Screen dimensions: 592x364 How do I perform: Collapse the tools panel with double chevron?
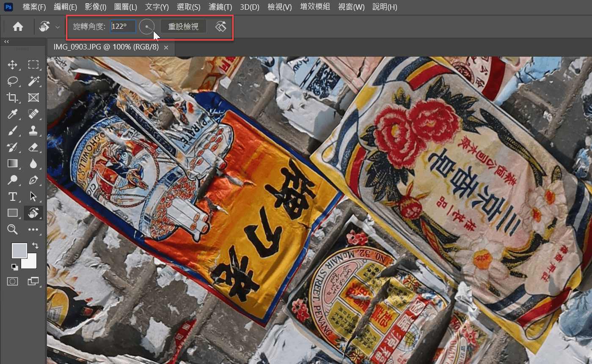click(6, 41)
